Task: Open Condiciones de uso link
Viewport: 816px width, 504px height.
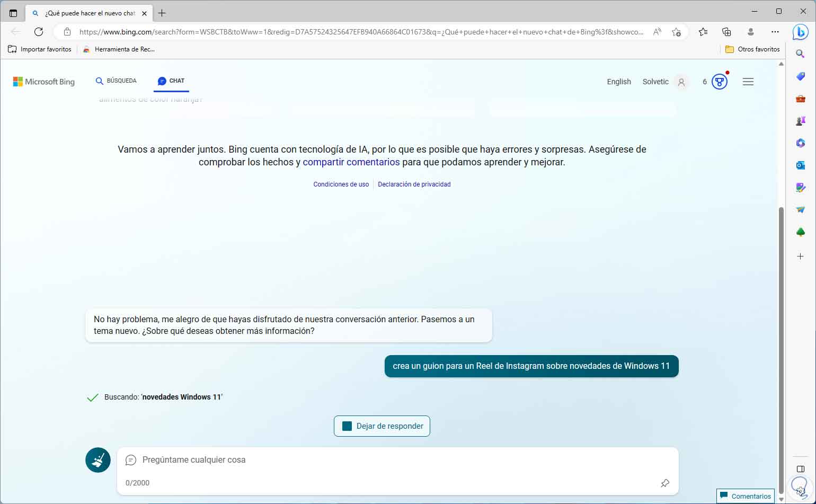Action: click(x=341, y=184)
